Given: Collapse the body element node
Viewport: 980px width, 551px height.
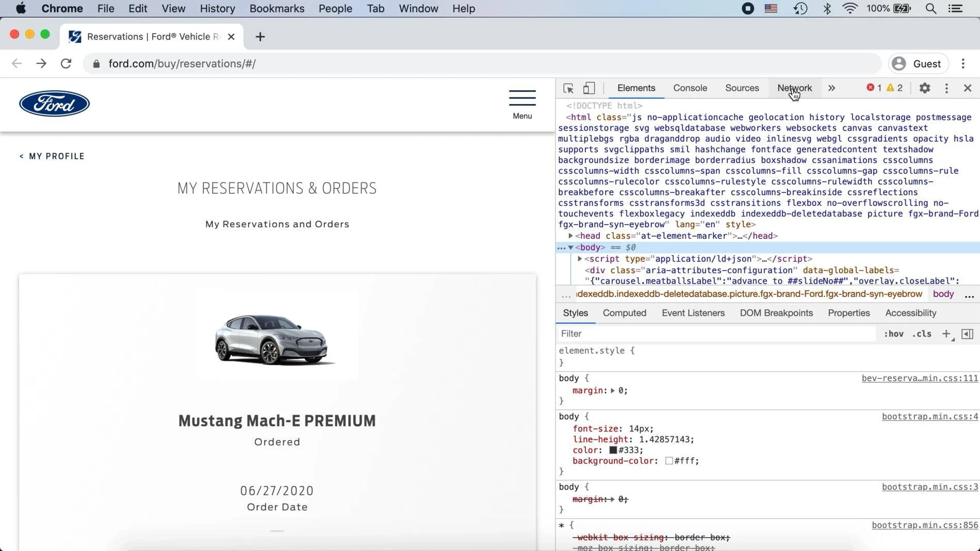Looking at the screenshot, I should click(570, 248).
